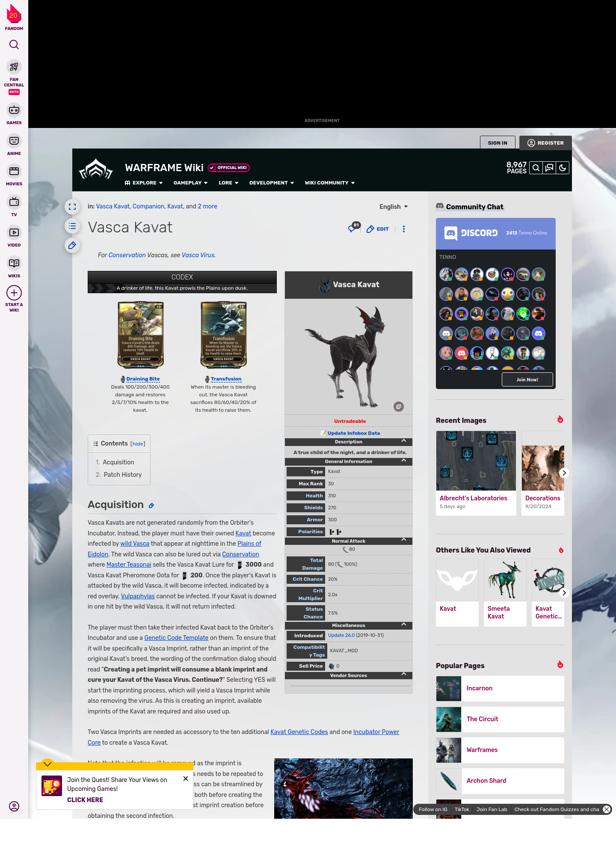Collapse the Description infobox section
This screenshot has width=616, height=856.
(x=404, y=441)
